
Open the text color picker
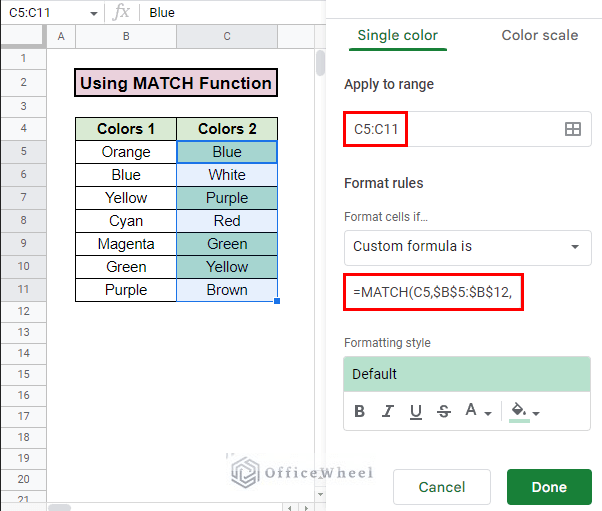pyautogui.click(x=471, y=410)
